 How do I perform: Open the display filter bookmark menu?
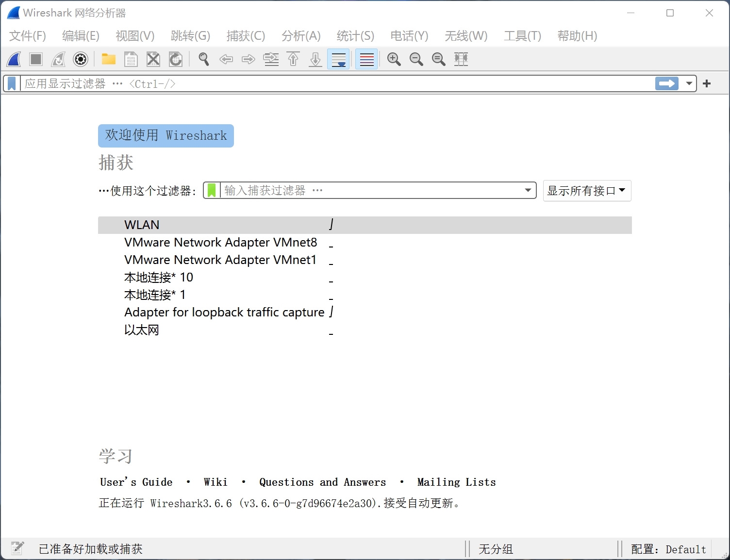(12, 83)
